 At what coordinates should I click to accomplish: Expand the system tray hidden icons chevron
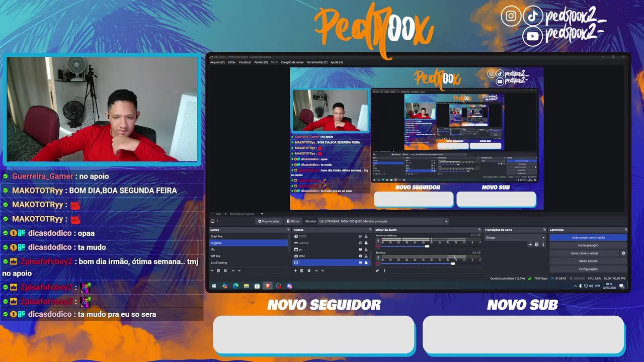tap(576, 286)
